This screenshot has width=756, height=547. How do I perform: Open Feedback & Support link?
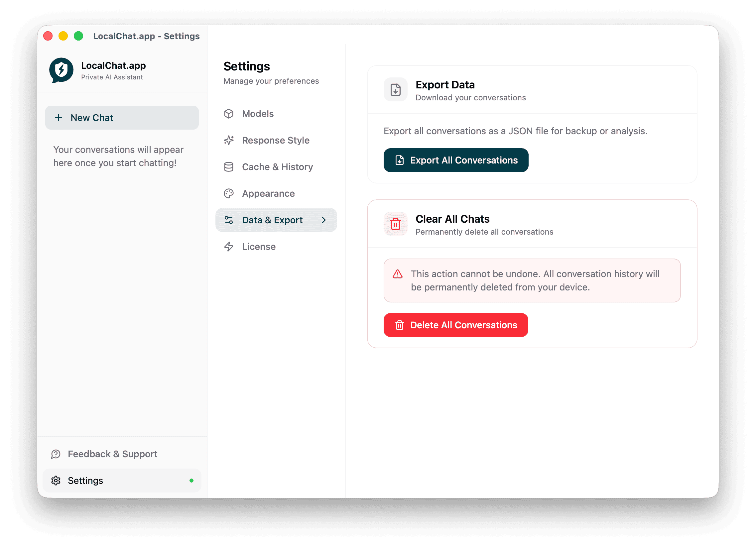[x=112, y=454]
